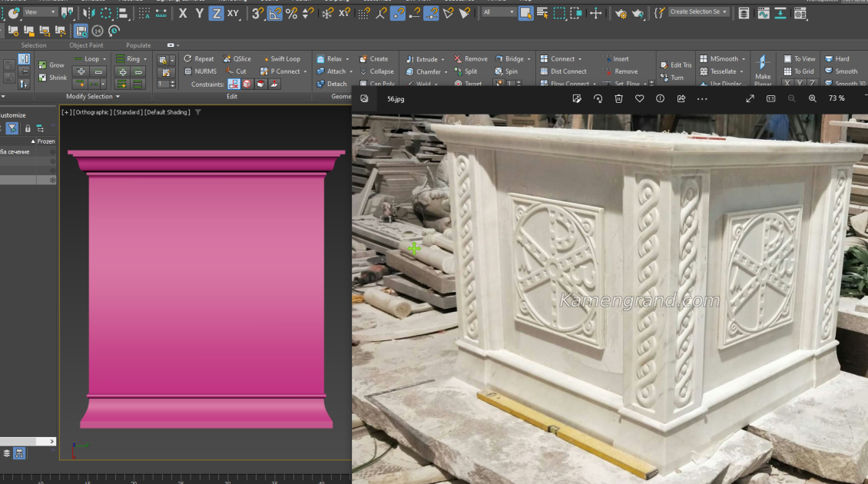Screen dimensions: 868x484
Task: Open the Populate tab
Action: 138,45
